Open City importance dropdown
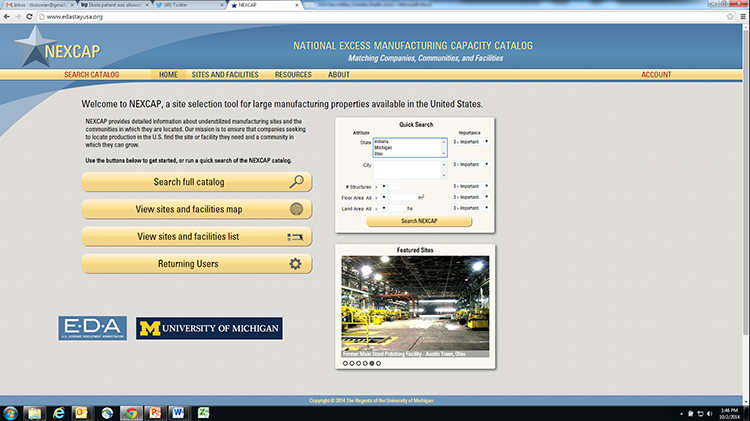 coord(471,165)
